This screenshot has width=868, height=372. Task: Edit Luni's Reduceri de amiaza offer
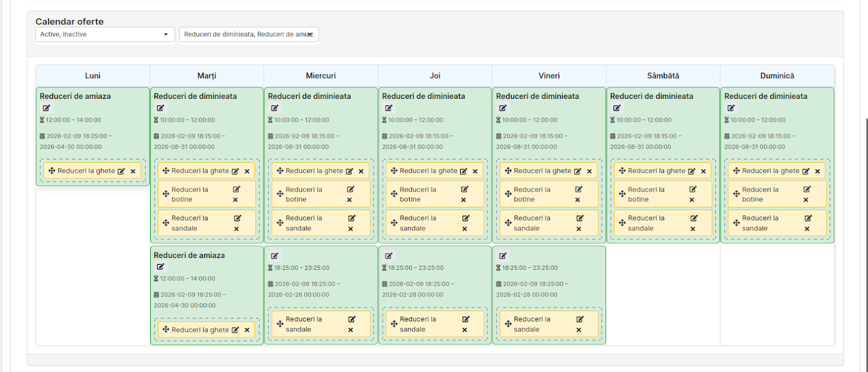[47, 108]
